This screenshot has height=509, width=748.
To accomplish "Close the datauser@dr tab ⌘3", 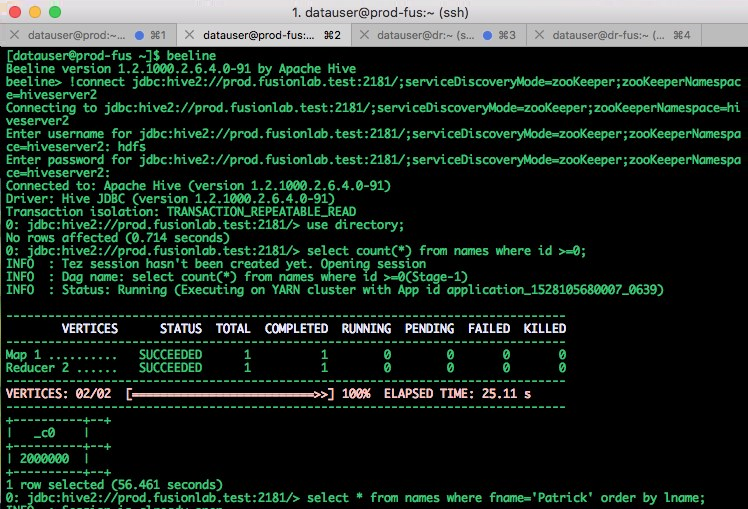I will pos(364,35).
